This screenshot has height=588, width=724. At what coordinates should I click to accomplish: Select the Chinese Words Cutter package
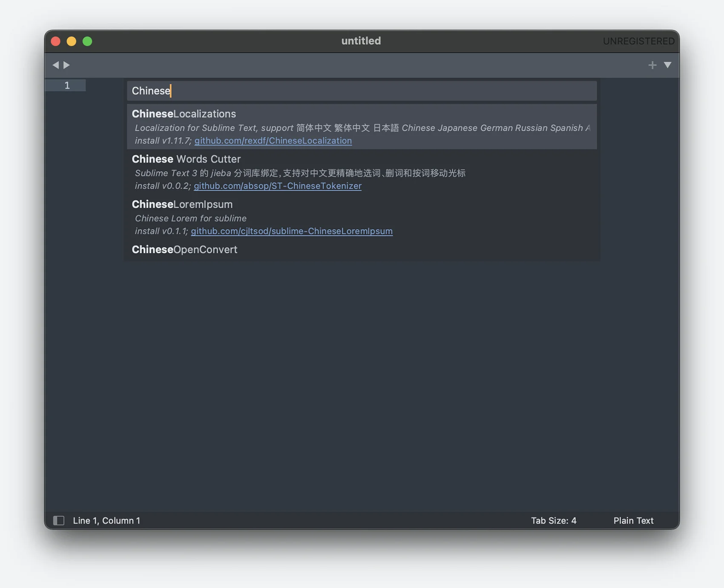pyautogui.click(x=362, y=172)
